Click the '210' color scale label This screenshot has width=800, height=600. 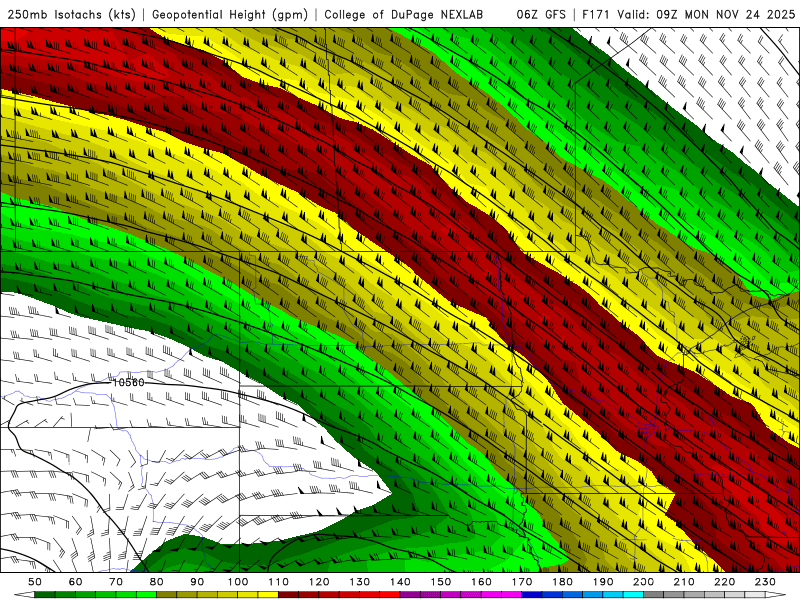684,582
